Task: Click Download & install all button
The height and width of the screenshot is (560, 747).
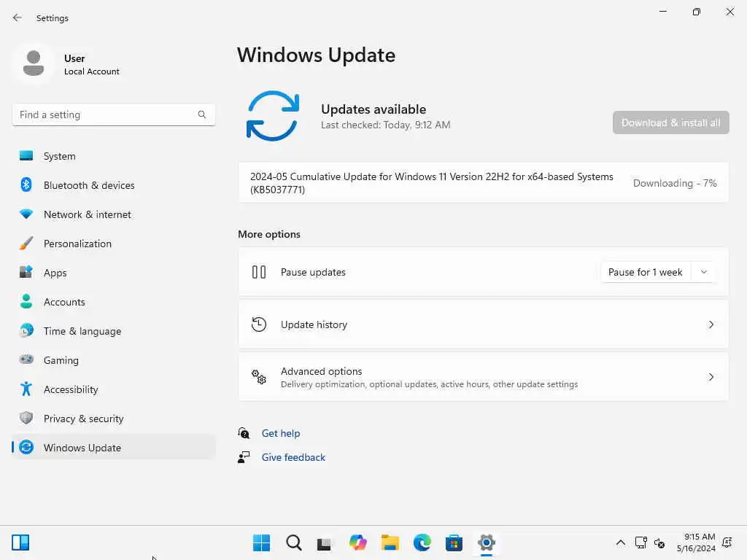Action: coord(671,122)
